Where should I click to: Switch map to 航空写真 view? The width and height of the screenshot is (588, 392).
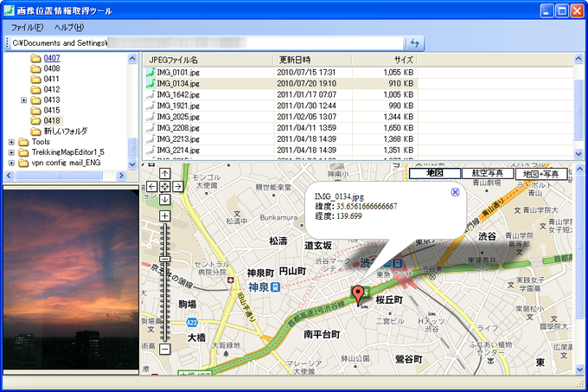tap(487, 173)
